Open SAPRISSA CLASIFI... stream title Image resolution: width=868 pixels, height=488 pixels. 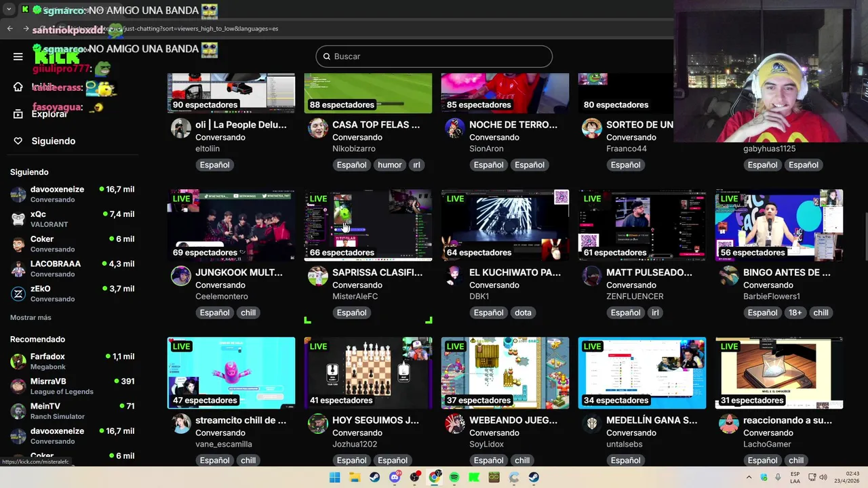click(x=377, y=272)
